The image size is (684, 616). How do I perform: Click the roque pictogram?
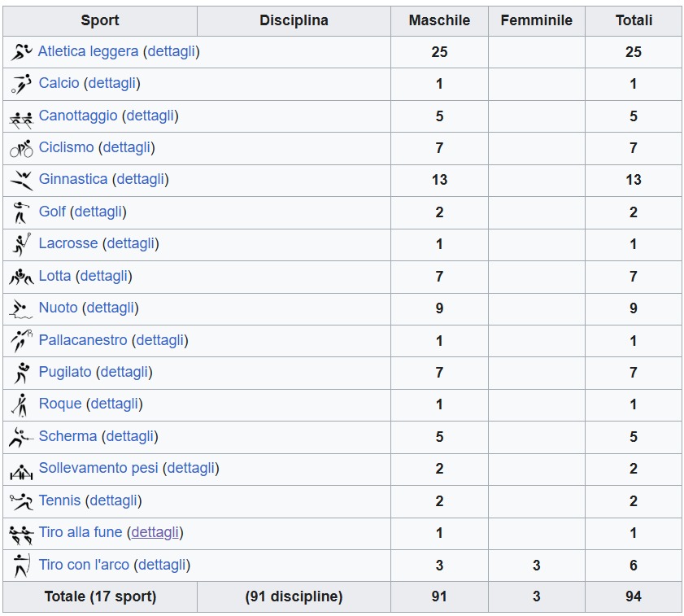pos(20,405)
